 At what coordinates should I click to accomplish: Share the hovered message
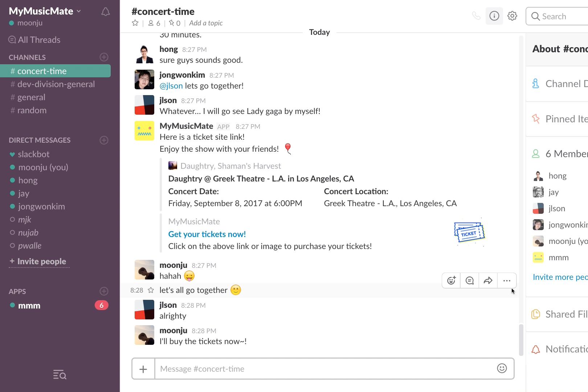point(488,280)
